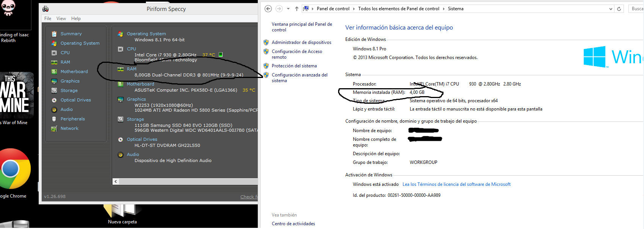Open Summary section in Speccy sidebar
Image resolution: width=644 pixels, height=229 pixels.
coord(71,34)
